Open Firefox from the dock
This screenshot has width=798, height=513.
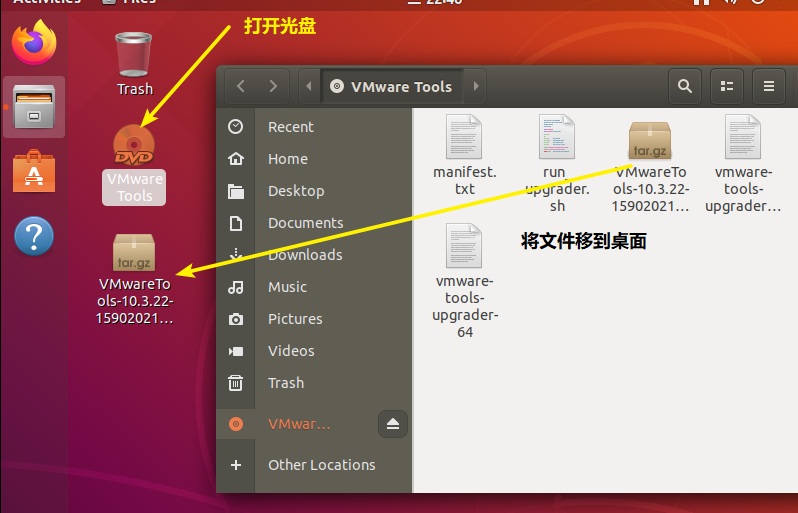tap(34, 42)
